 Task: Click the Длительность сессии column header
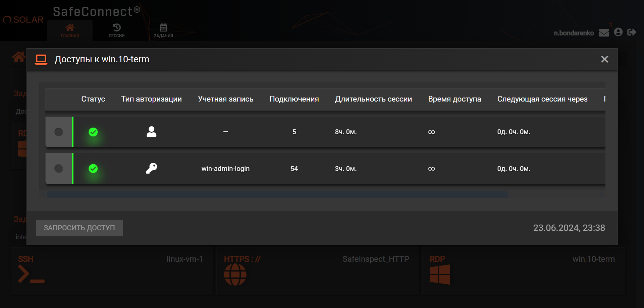click(373, 99)
